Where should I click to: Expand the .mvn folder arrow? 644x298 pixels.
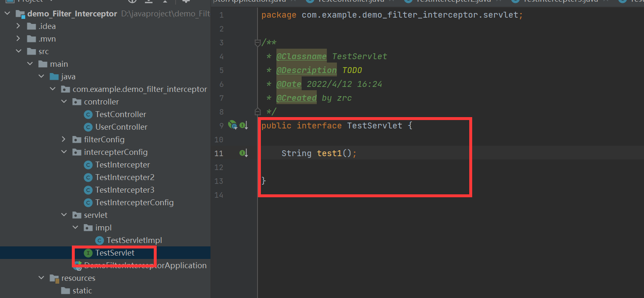tap(18, 39)
